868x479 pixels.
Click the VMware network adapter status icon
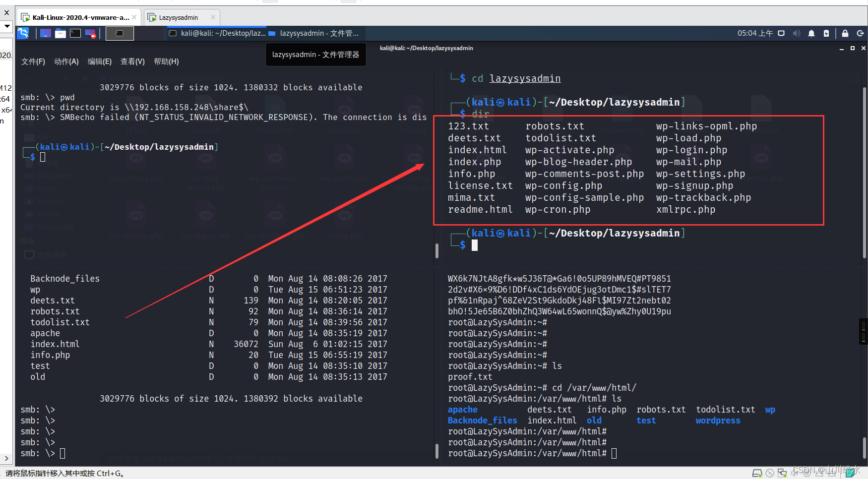click(782, 473)
